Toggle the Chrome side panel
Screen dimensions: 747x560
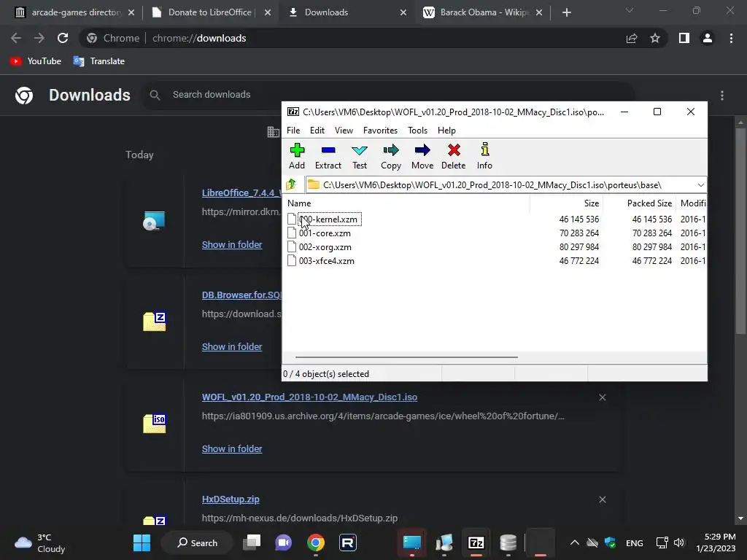coord(684,38)
